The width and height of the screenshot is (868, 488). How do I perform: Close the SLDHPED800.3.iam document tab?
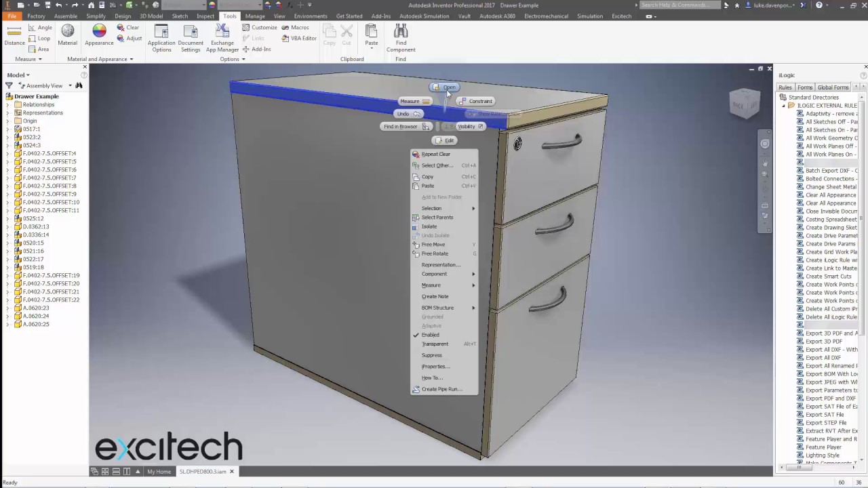tap(232, 472)
